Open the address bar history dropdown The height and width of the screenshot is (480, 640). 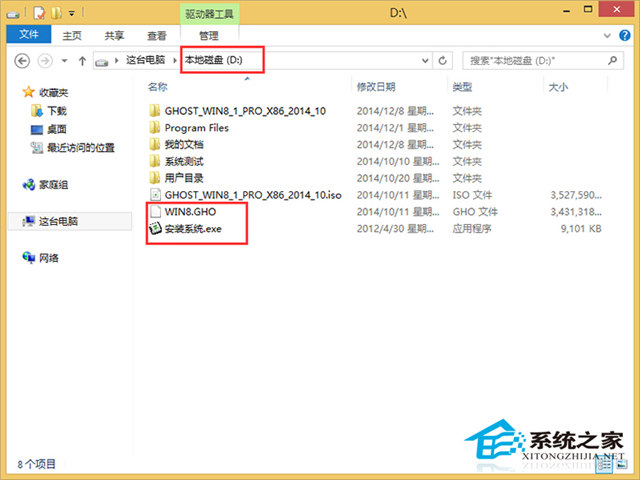(x=435, y=62)
